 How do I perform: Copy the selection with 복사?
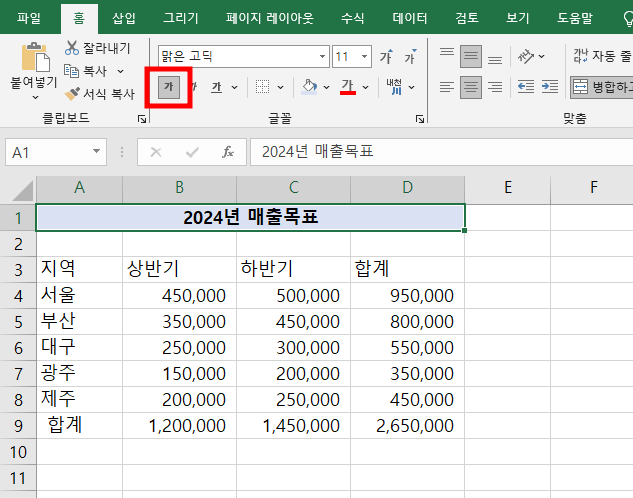(86, 71)
